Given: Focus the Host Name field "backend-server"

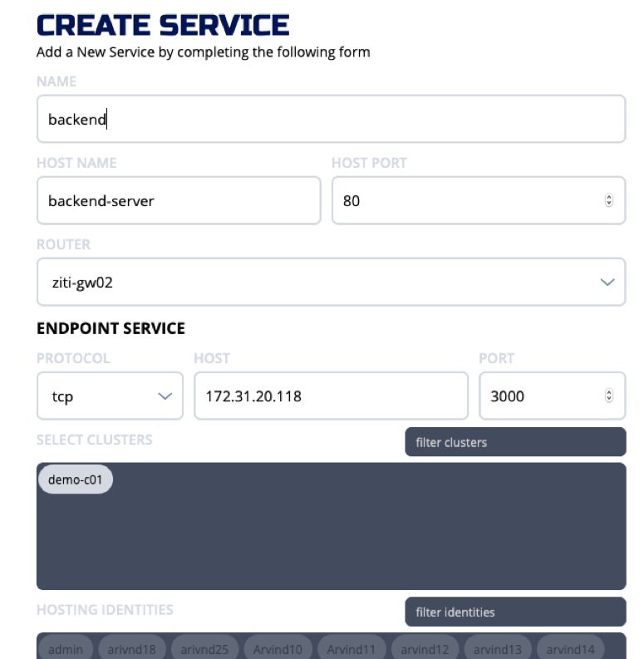Looking at the screenshot, I should click(179, 200).
